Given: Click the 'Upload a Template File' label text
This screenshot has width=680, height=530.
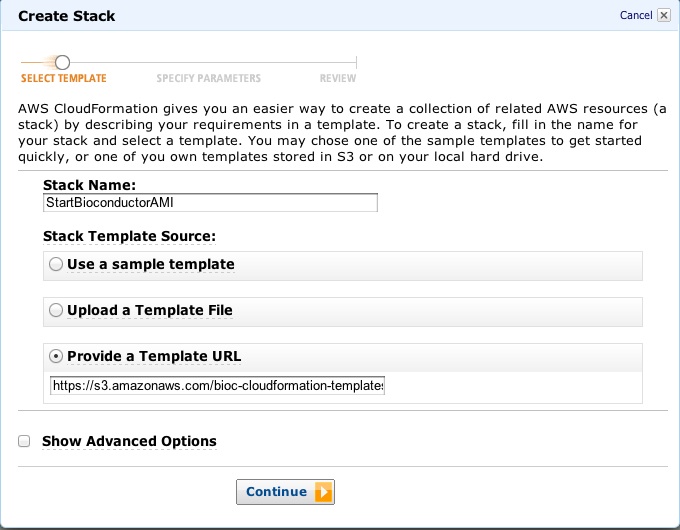Looking at the screenshot, I should pyautogui.click(x=149, y=311).
